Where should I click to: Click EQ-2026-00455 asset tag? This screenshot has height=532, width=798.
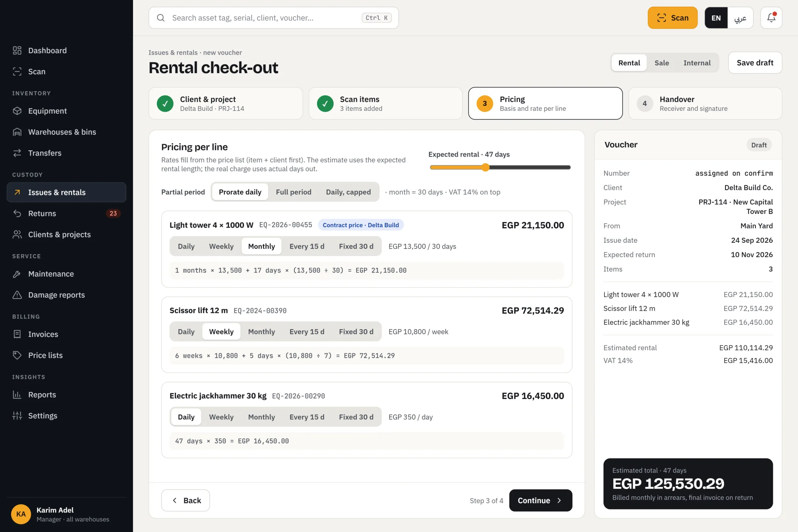tap(286, 225)
